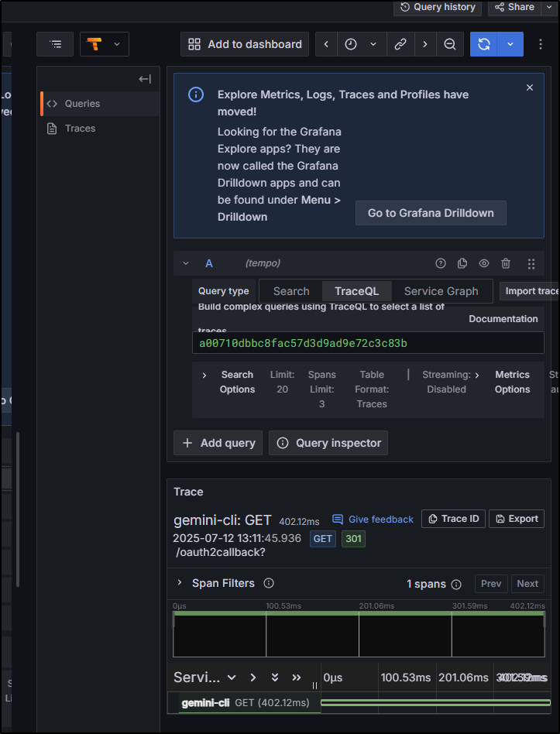This screenshot has width=560, height=734.
Task: Click Go to Grafana Drilldown
Action: pos(431,213)
